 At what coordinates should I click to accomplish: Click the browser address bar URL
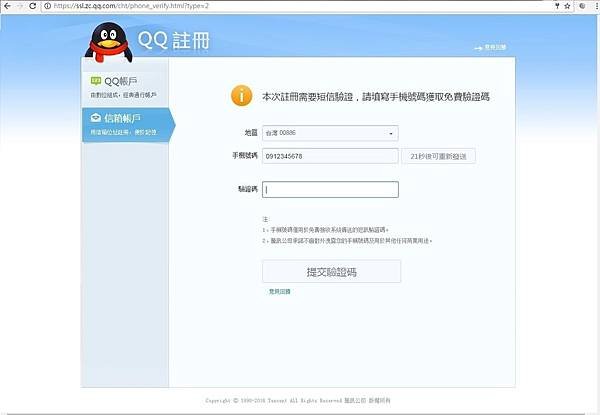(131, 6)
